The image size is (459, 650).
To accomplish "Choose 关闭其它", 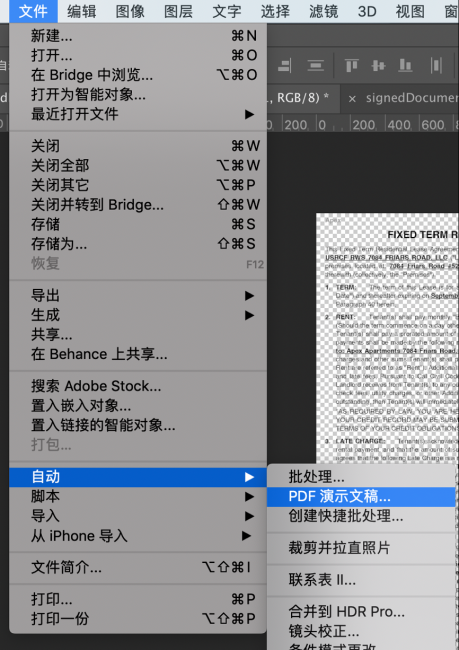I will 138,185.
